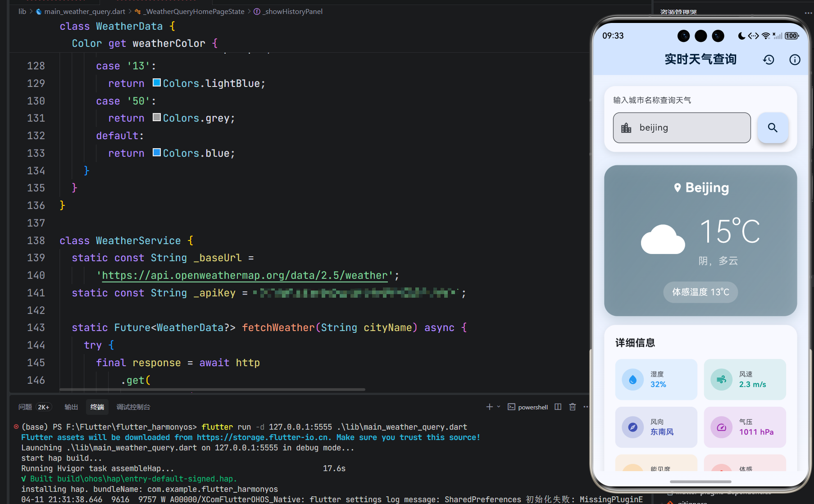Tap the 风速 2.3 m/s card
This screenshot has height=504, width=814.
tap(745, 379)
